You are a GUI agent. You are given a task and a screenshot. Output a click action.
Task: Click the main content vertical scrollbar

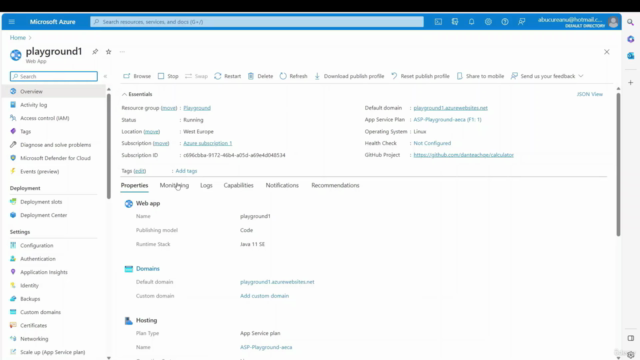click(618, 164)
